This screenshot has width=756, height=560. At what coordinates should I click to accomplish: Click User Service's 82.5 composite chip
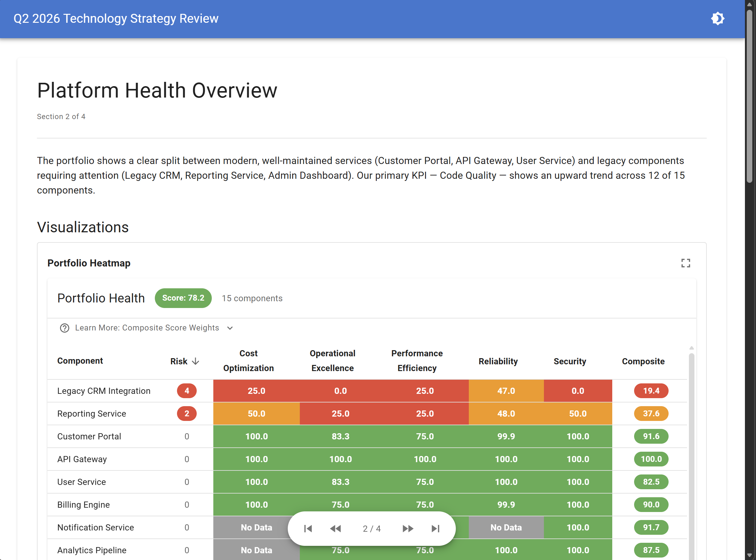tap(651, 482)
